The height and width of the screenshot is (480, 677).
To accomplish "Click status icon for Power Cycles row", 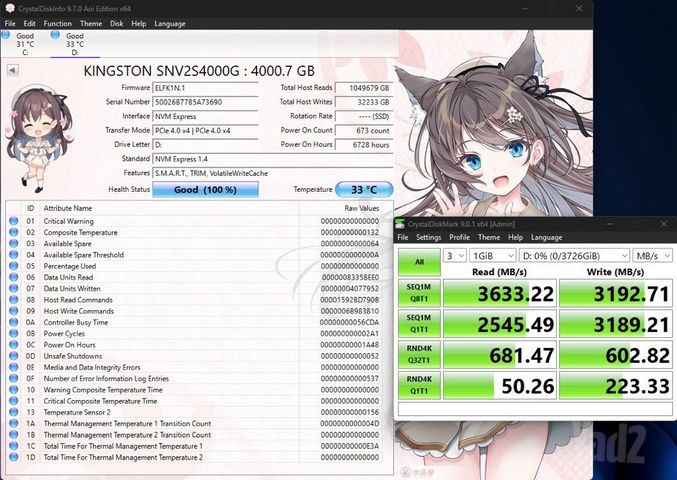I will 13,333.
